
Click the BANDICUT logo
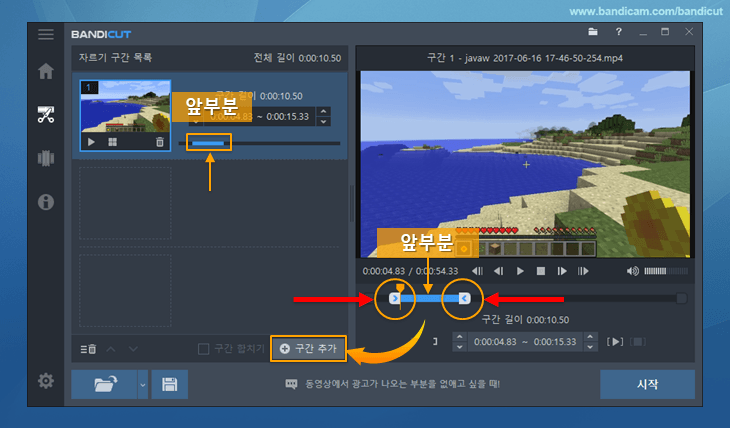[101, 34]
